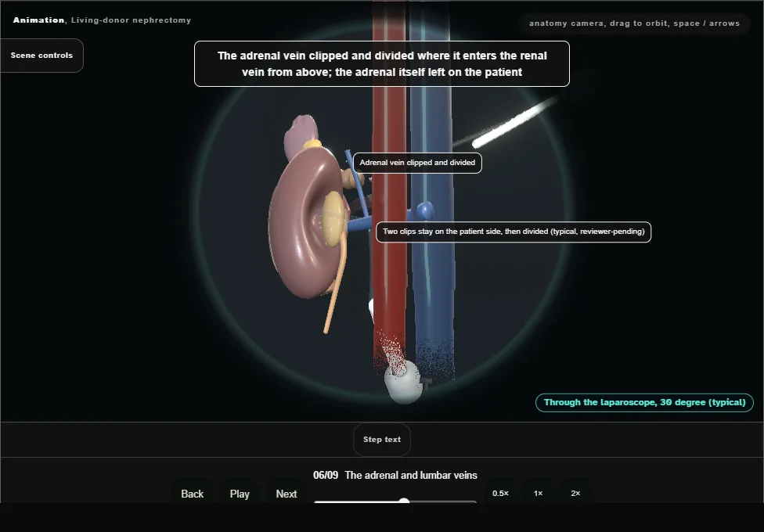Advance with the Next button

286,494
